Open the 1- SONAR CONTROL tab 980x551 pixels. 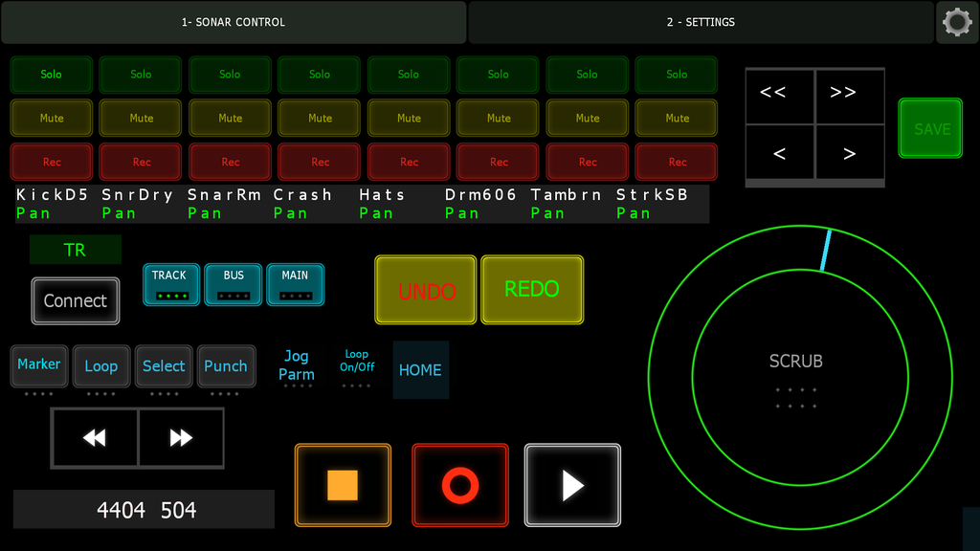[x=234, y=22]
